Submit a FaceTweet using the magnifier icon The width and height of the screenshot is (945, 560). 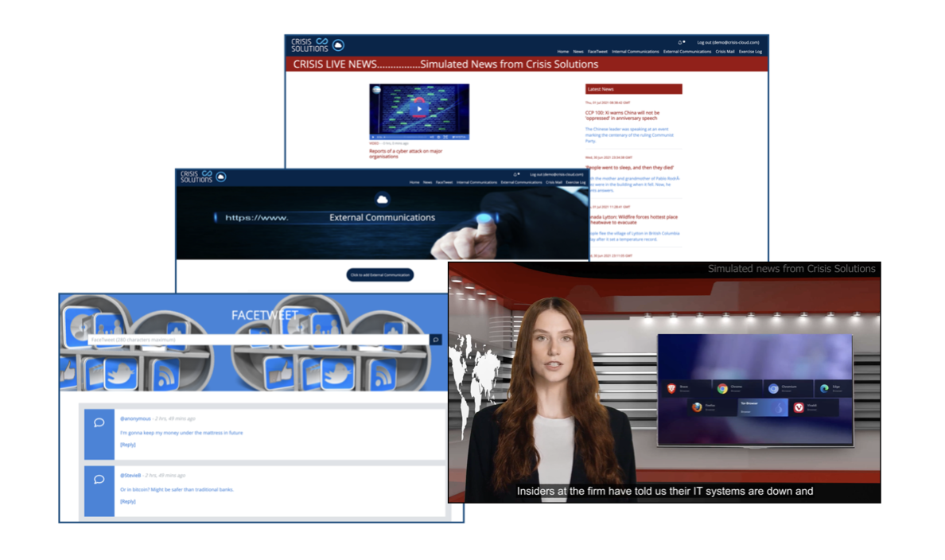click(x=435, y=340)
